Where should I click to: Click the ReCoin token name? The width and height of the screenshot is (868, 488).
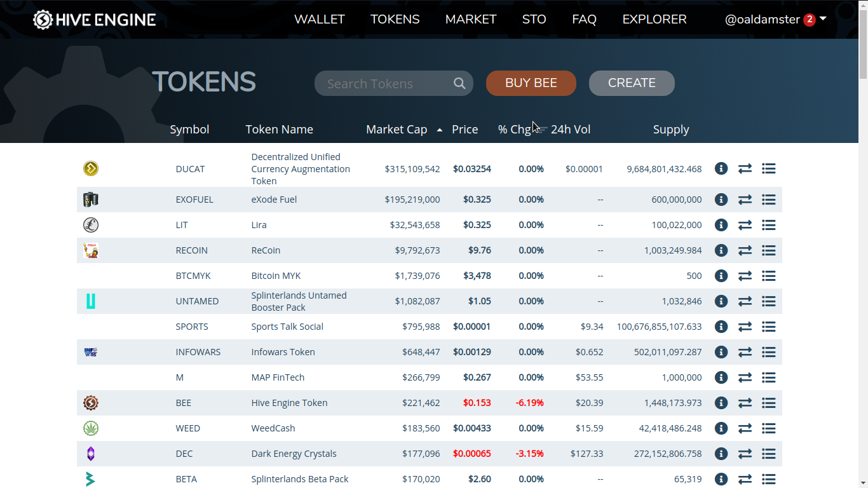(x=266, y=250)
